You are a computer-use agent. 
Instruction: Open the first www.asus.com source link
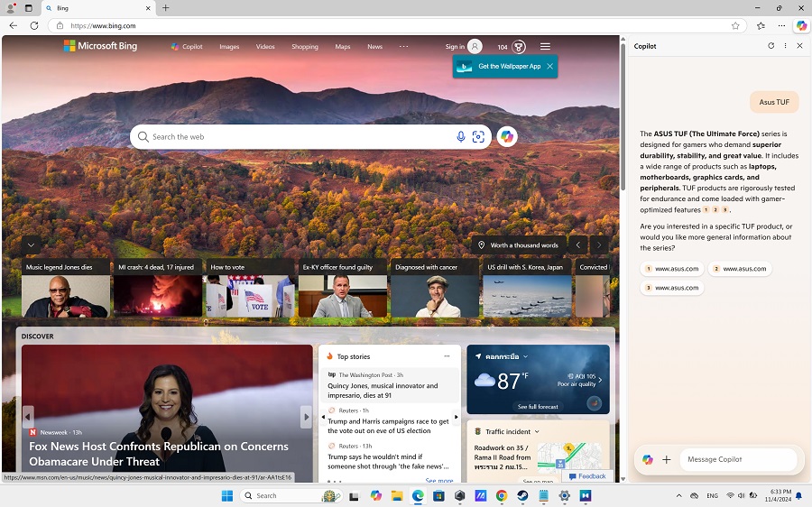pyautogui.click(x=671, y=269)
